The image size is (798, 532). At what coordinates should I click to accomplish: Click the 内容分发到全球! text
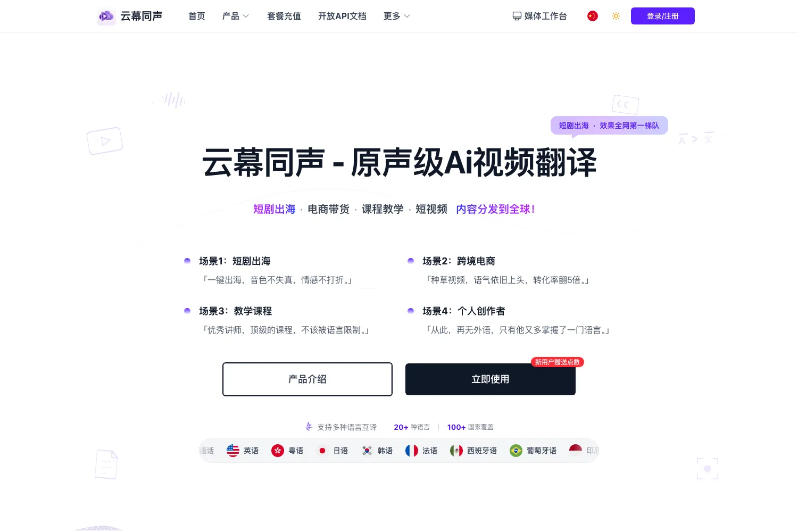[x=495, y=209]
